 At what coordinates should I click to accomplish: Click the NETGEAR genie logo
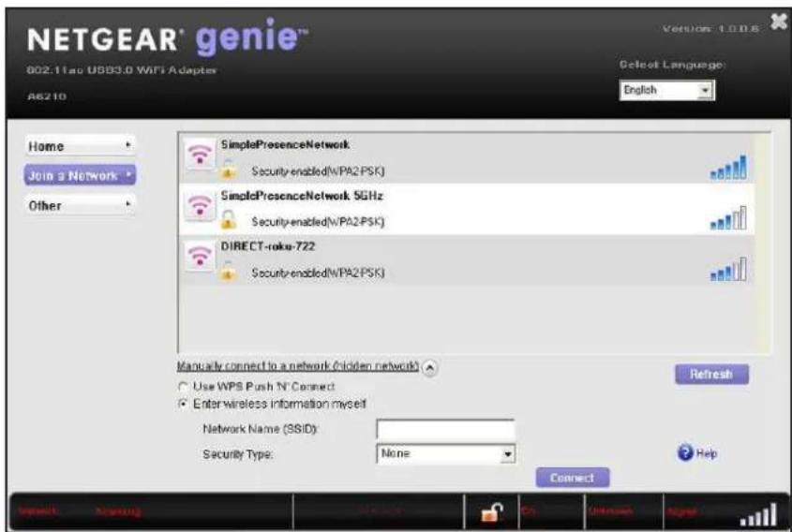(x=168, y=38)
